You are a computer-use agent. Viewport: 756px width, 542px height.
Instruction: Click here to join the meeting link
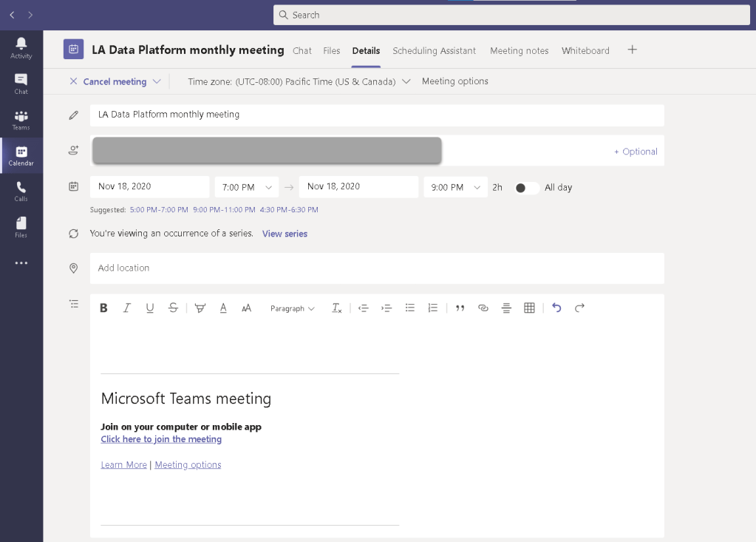(x=161, y=439)
